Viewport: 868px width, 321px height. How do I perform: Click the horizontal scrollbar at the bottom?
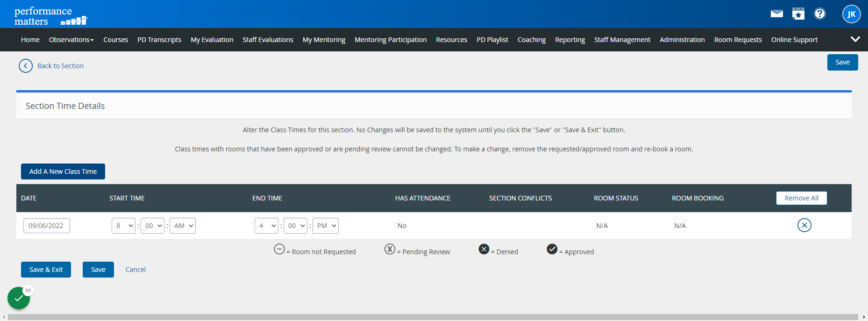tap(433, 317)
